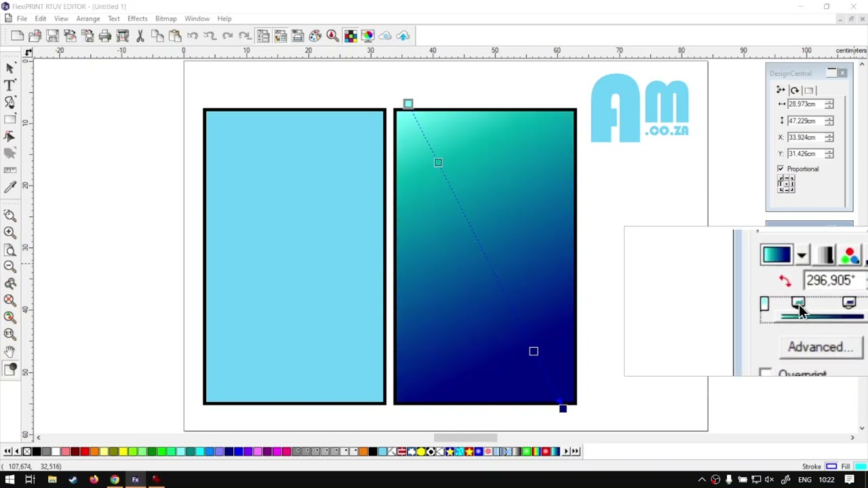Open the File menu
The height and width of the screenshot is (488, 868).
pyautogui.click(x=22, y=19)
